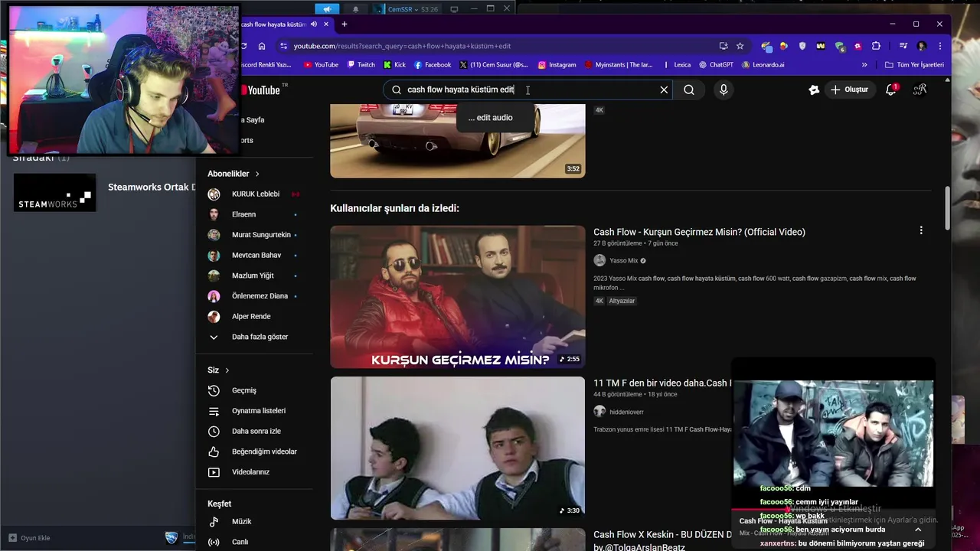Select the '... edit audio' search suggestion
Screen dimensions: 980x551
coord(491,118)
